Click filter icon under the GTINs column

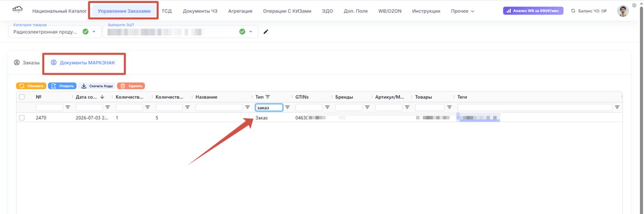pos(327,107)
